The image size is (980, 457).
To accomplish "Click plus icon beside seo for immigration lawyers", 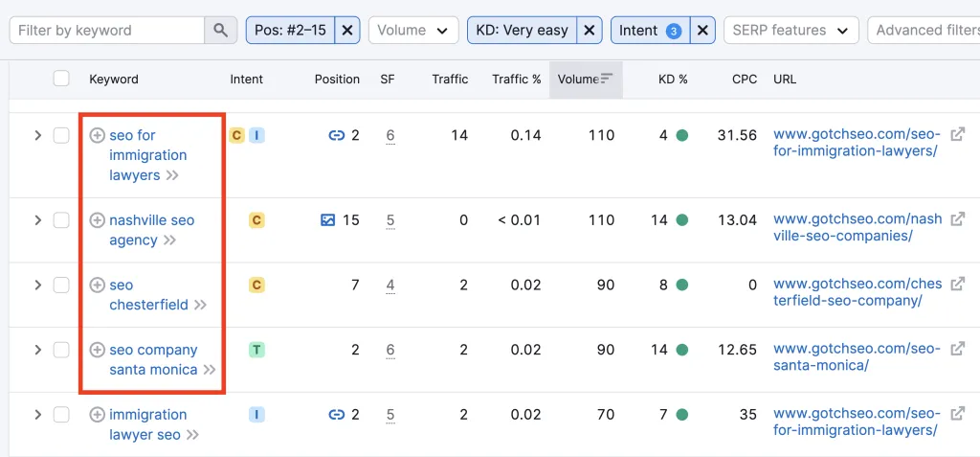I will pyautogui.click(x=97, y=135).
